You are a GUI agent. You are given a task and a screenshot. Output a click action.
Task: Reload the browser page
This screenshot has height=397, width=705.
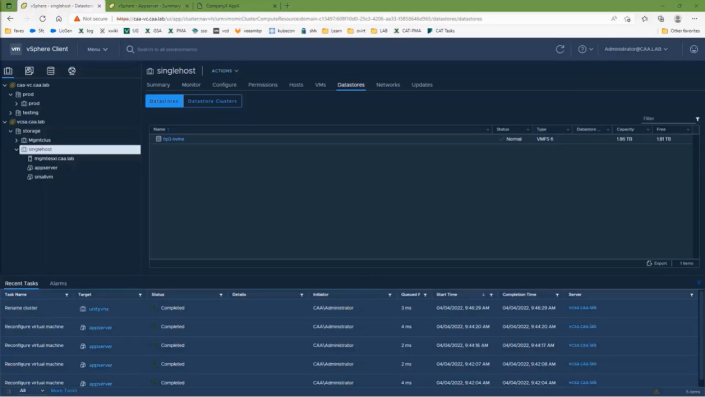[42, 19]
